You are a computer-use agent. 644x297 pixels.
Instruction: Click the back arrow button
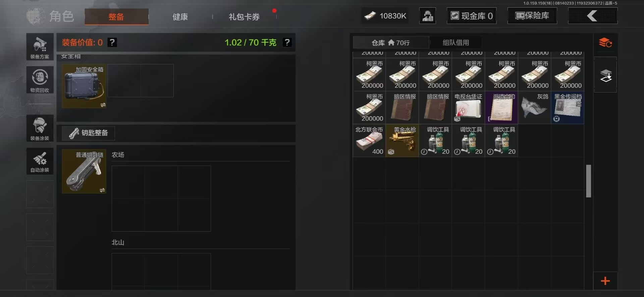[593, 16]
